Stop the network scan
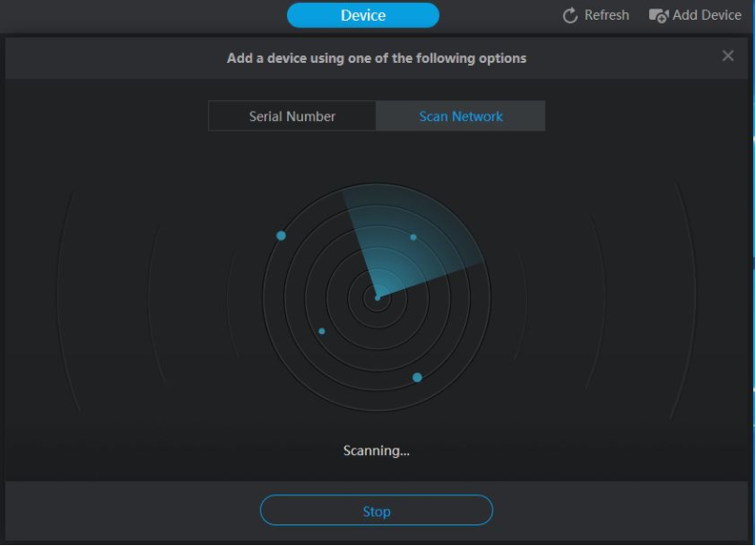Screen dimensions: 756x546 pyautogui.click(x=376, y=511)
